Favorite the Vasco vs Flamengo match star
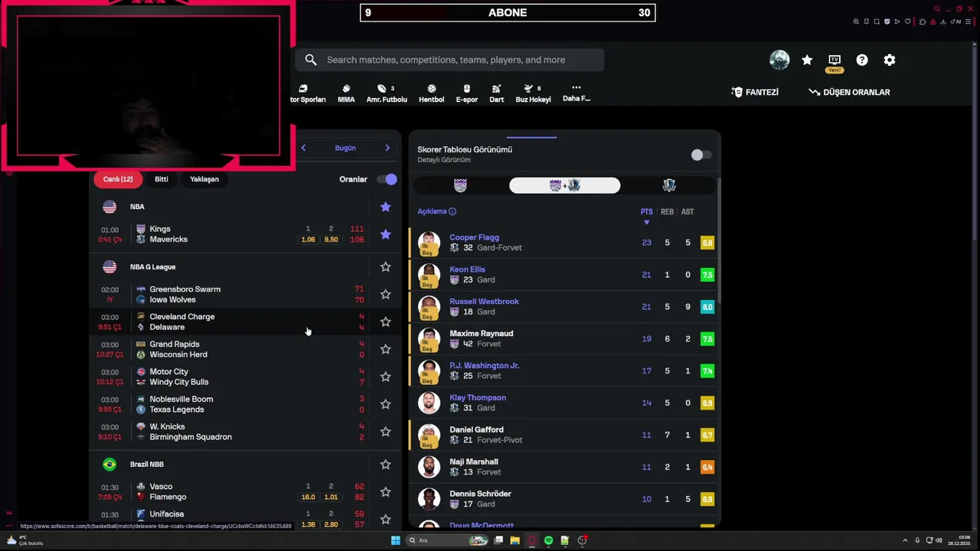Screen dimensions: 980x551 point(385,491)
